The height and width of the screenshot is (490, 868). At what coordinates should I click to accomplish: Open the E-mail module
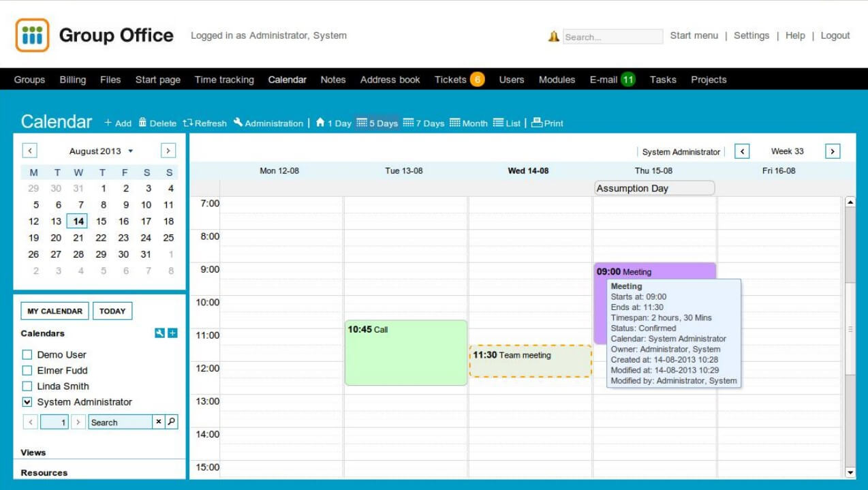(x=612, y=80)
